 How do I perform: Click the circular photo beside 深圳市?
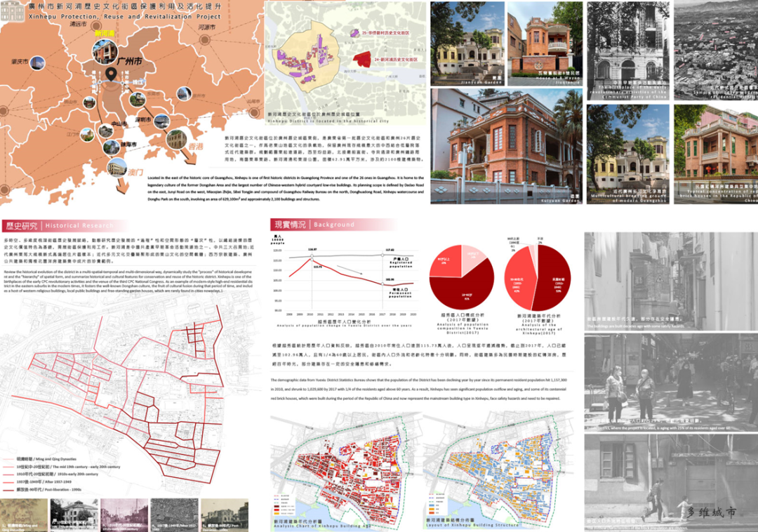click(x=161, y=120)
